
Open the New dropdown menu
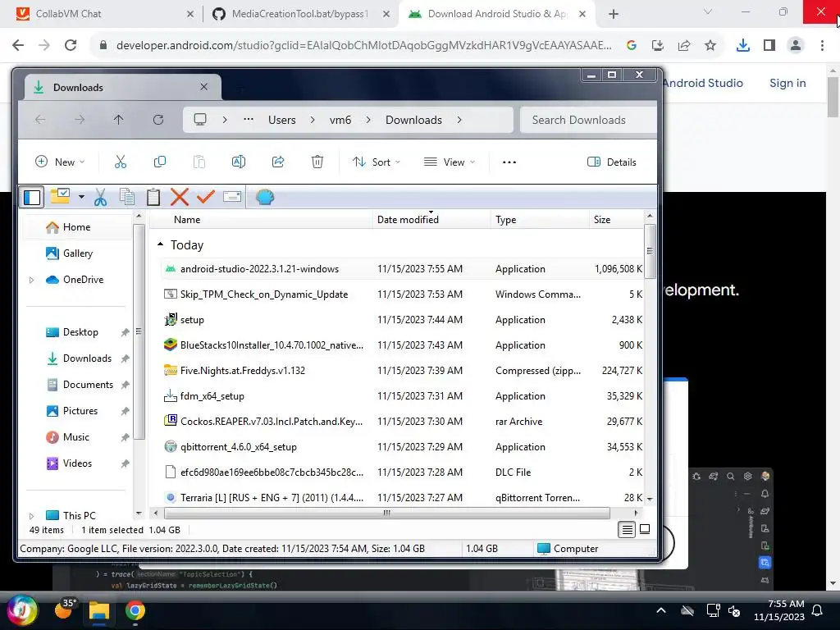pyautogui.click(x=59, y=162)
